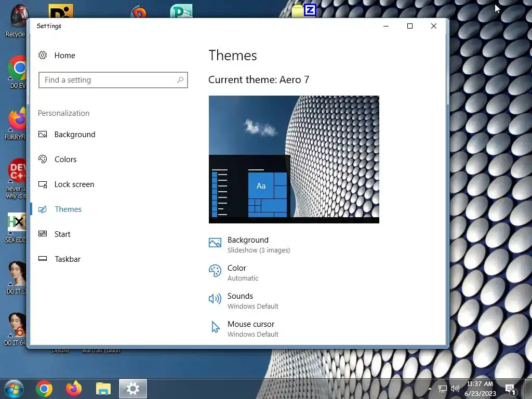Select the Themes sidebar item
The height and width of the screenshot is (399, 532).
(68, 209)
